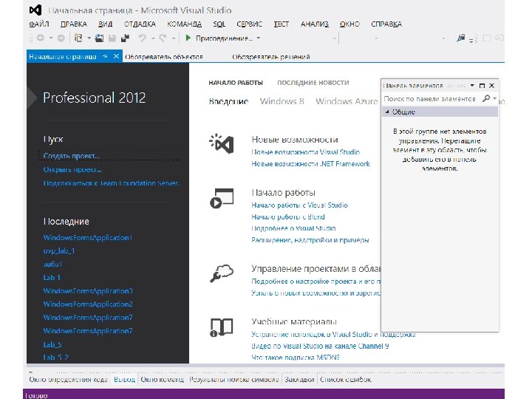Image resolution: width=532 pixels, height=399 pixels.
Task: Open recent project Lab_5
Action: click(52, 344)
